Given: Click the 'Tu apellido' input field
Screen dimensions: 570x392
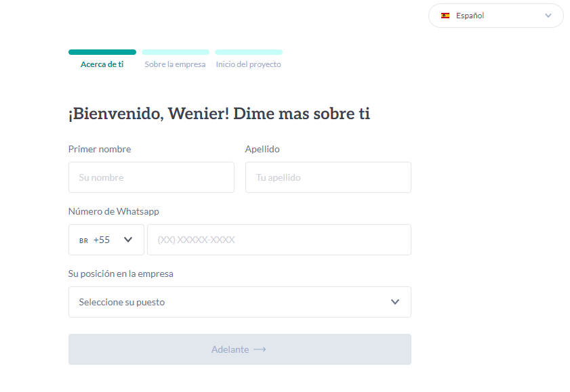Looking at the screenshot, I should pos(327,177).
